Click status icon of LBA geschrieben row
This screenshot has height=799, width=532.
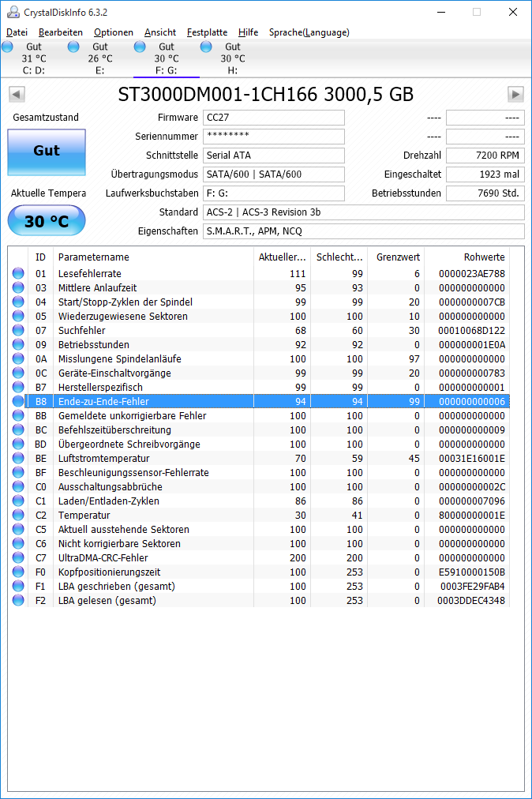coord(18,586)
